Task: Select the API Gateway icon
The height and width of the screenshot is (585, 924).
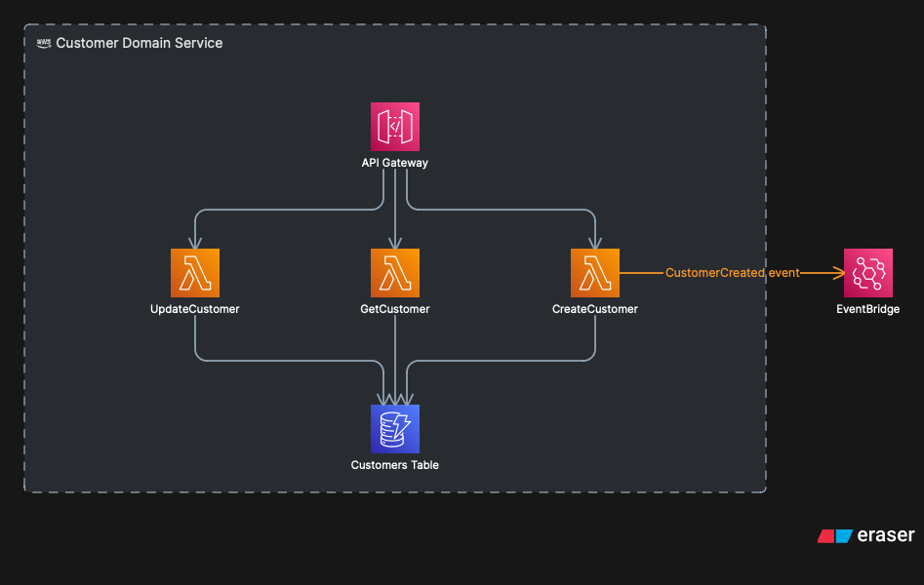Action: [x=395, y=127]
